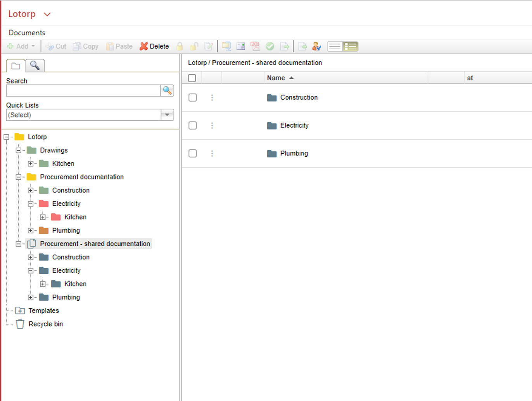
Task: Click the monitor preview icon in toolbar
Action: (x=226, y=46)
